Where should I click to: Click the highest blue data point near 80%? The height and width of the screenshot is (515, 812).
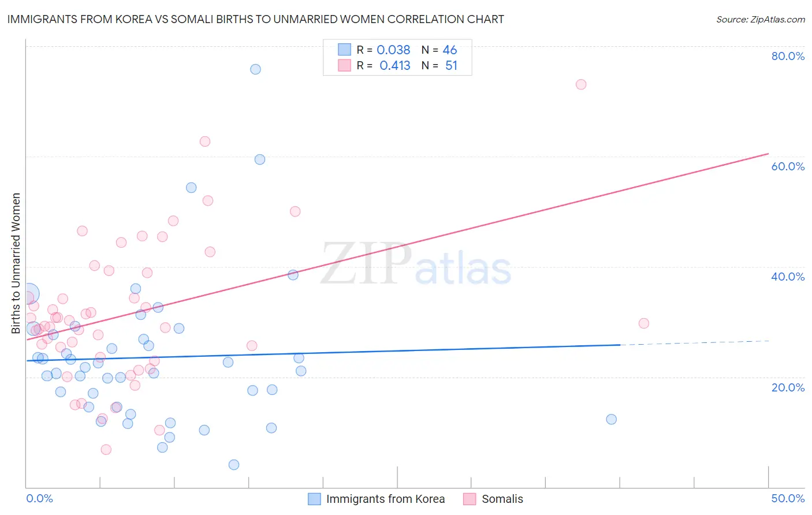coord(255,69)
